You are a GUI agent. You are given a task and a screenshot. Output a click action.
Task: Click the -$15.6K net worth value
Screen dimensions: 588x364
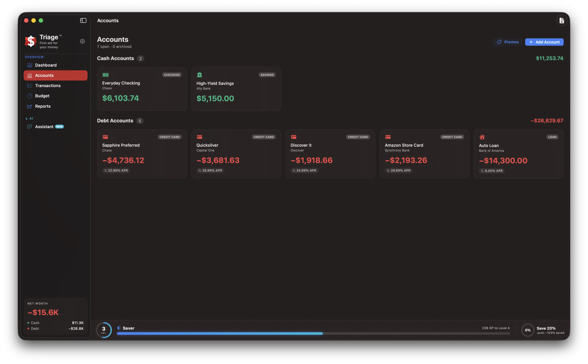pyautogui.click(x=43, y=312)
